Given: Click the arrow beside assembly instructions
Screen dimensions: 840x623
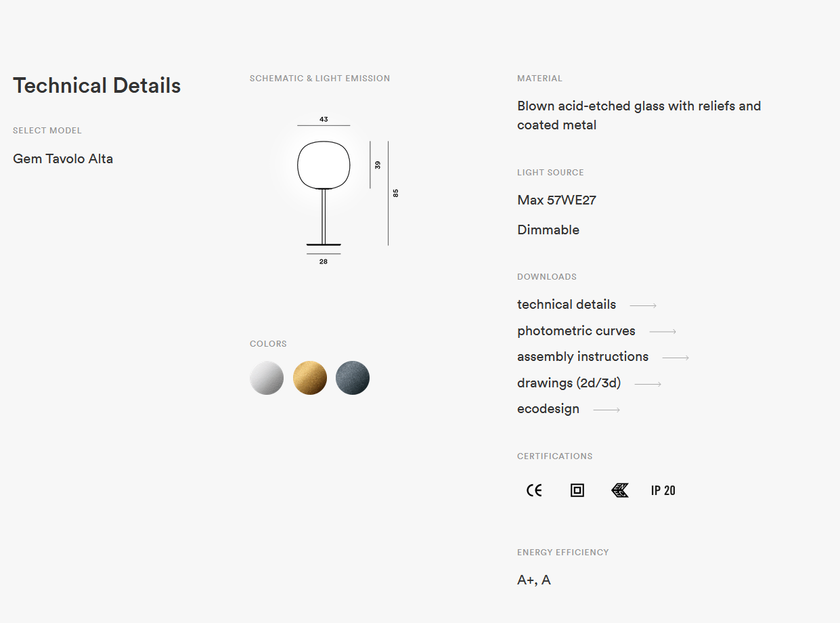Looking at the screenshot, I should click(676, 358).
